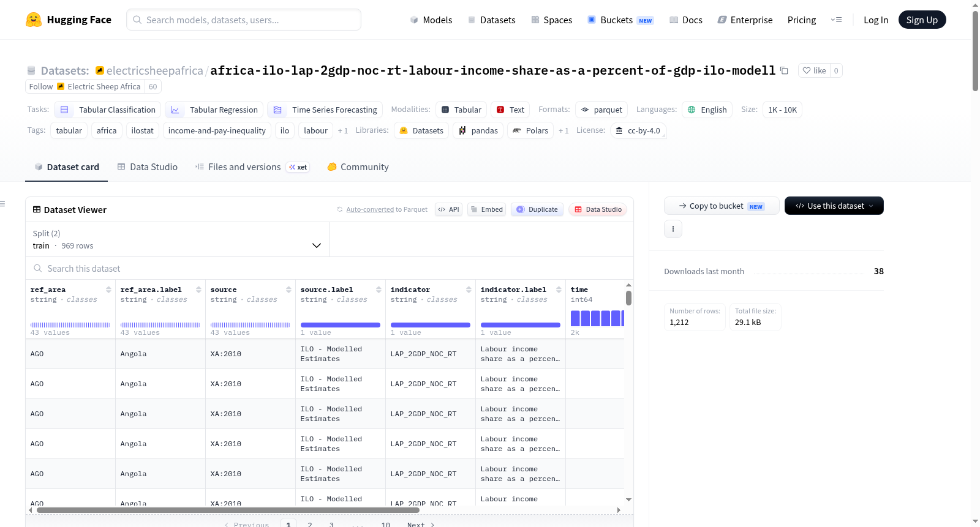This screenshot has width=980, height=527.
Task: Open the API button in Dataset Viewer
Action: pos(449,209)
